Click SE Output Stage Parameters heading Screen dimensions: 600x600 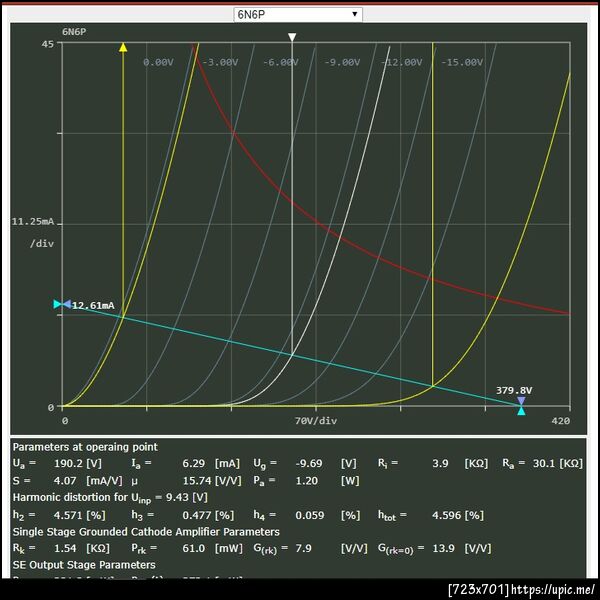tap(84, 565)
